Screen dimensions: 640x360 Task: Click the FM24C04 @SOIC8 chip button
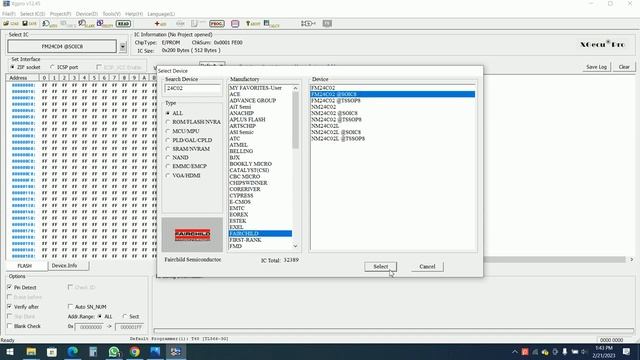pos(62,47)
